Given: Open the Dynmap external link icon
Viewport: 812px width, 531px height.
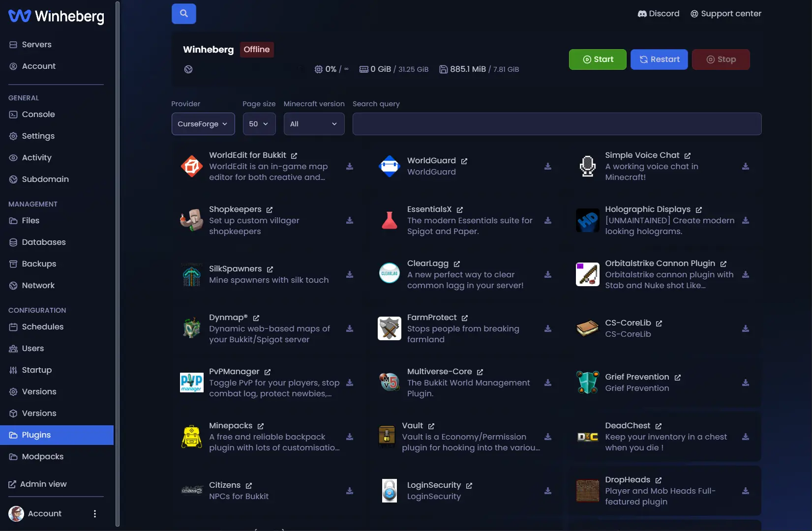Looking at the screenshot, I should tap(256, 318).
